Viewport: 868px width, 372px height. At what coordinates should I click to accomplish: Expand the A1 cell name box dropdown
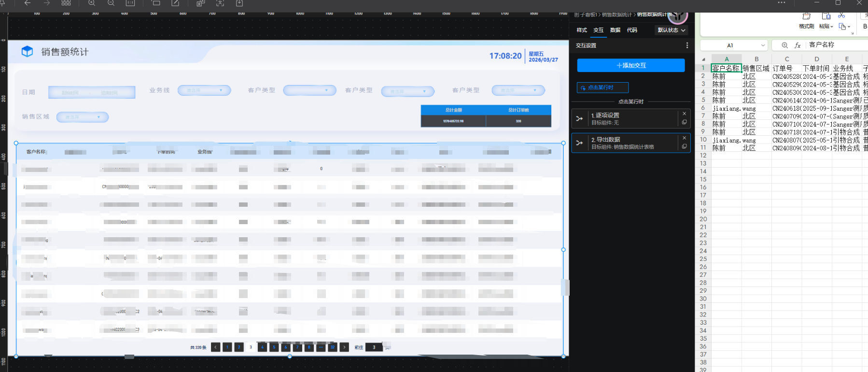pos(763,45)
